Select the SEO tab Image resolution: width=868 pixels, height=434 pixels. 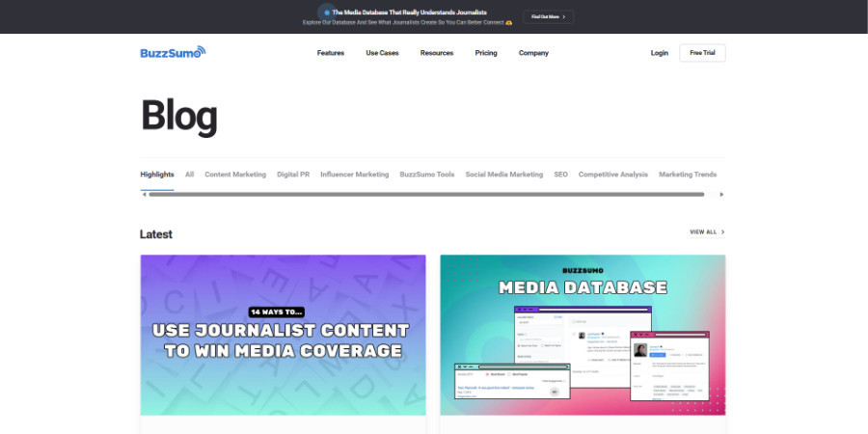click(560, 175)
